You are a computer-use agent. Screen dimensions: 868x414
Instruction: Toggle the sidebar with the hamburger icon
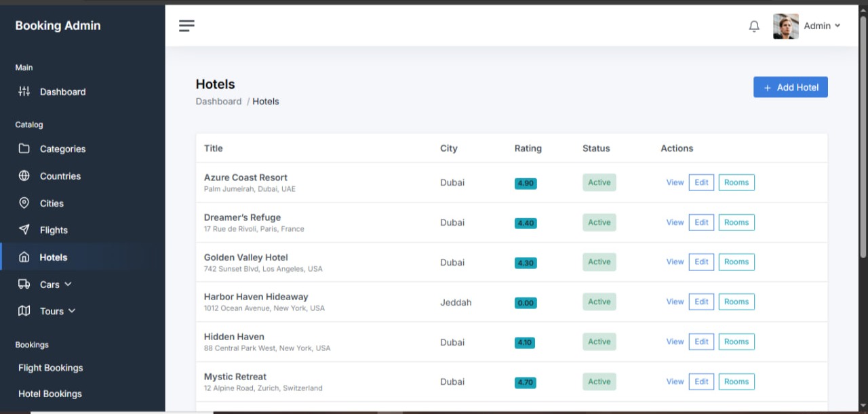(186, 26)
